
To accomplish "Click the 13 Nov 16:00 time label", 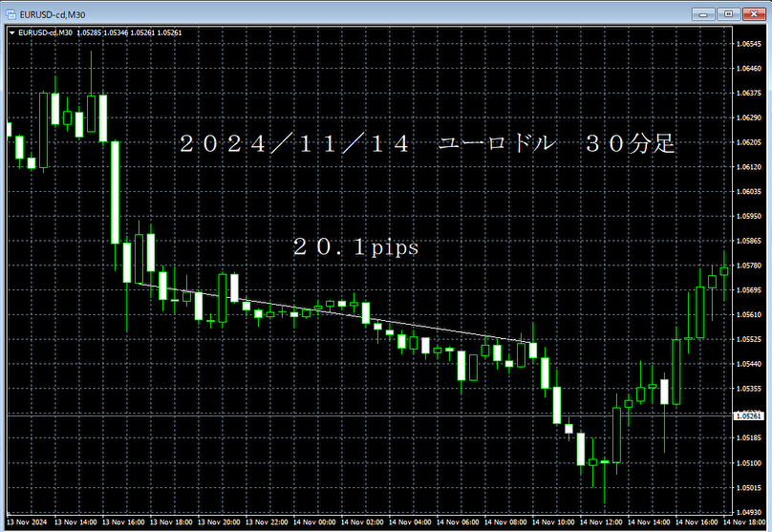I will coord(123,521).
